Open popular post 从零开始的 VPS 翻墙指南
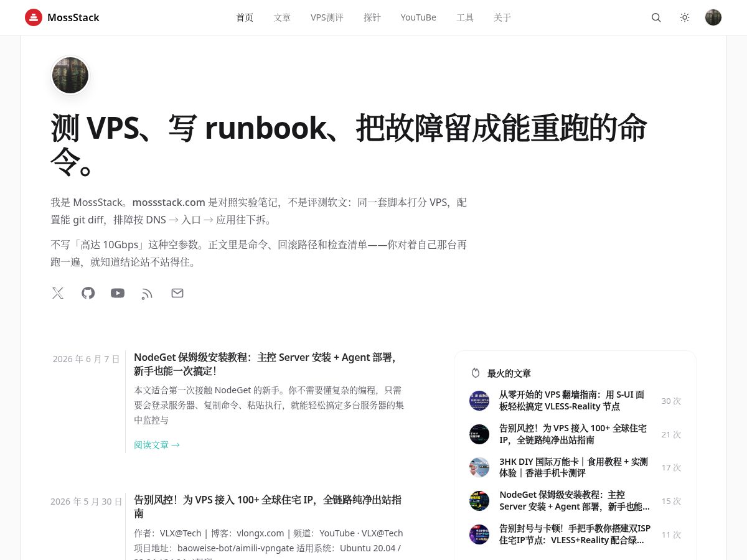The height and width of the screenshot is (560, 747). coord(571,401)
